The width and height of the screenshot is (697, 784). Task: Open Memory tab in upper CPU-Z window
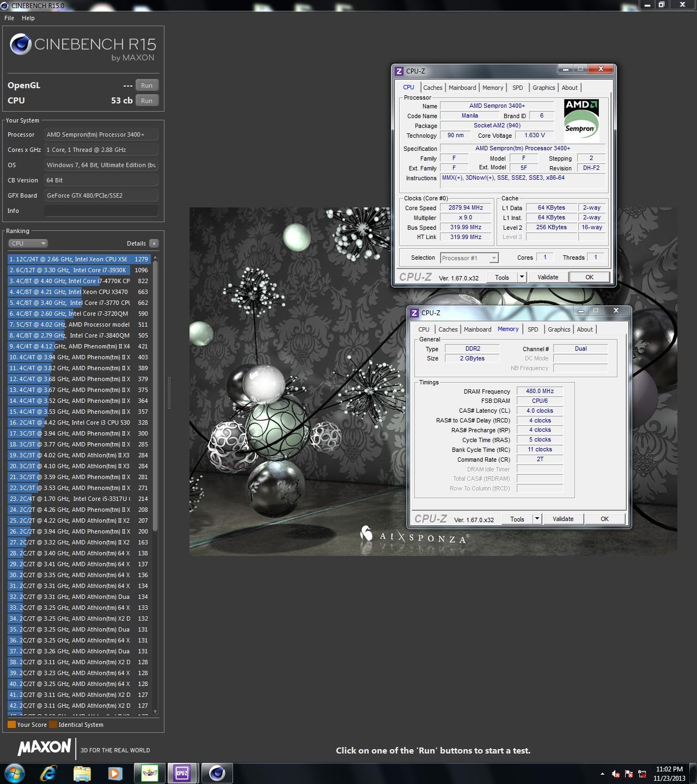[493, 88]
